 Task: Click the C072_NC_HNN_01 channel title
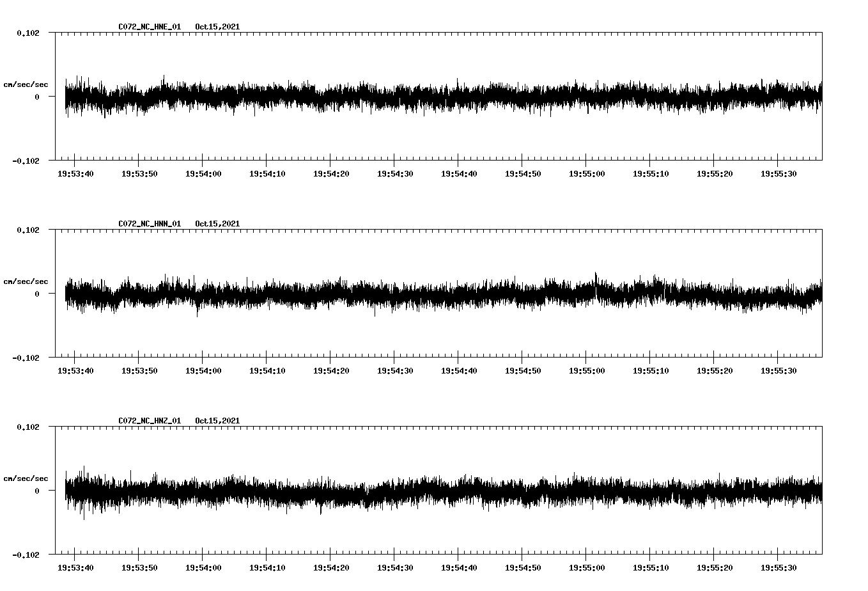click(150, 224)
